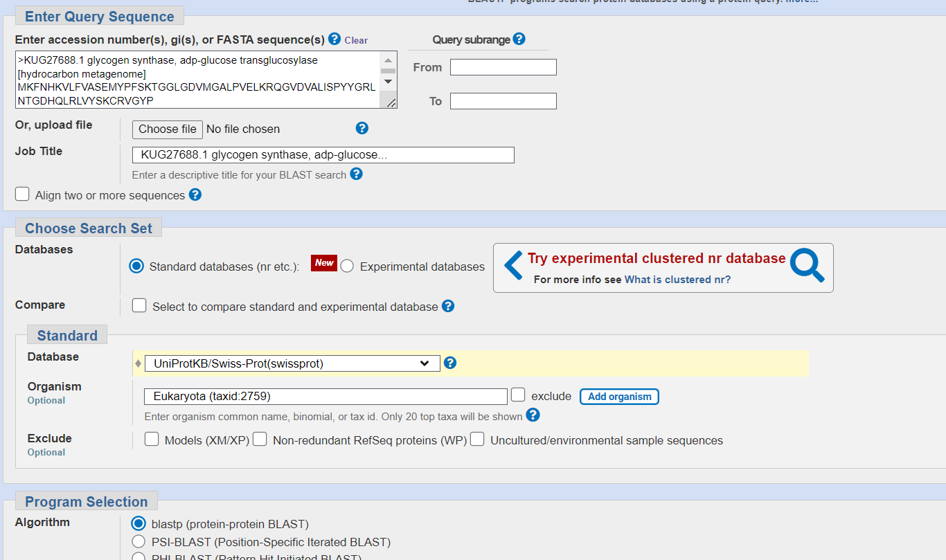
Task: Exclude Models (XM/XP) checkbox
Action: (152, 439)
